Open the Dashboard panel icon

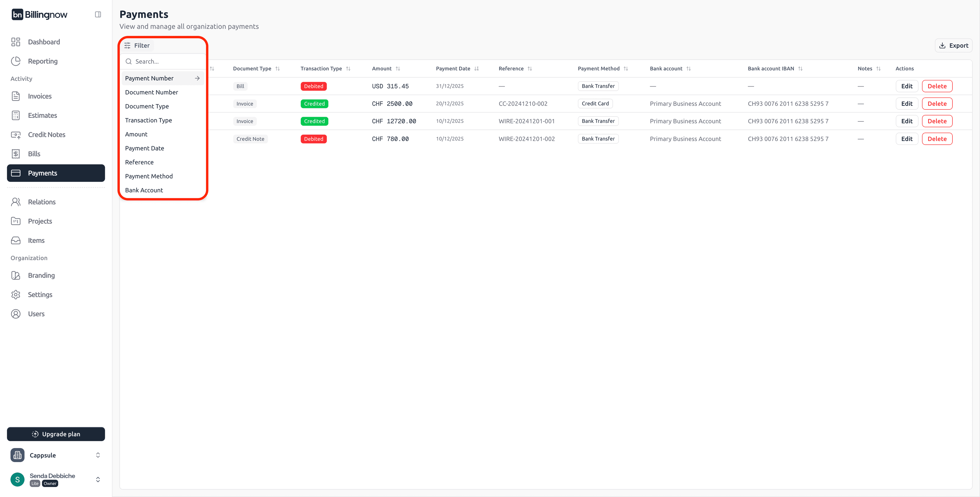(16, 42)
